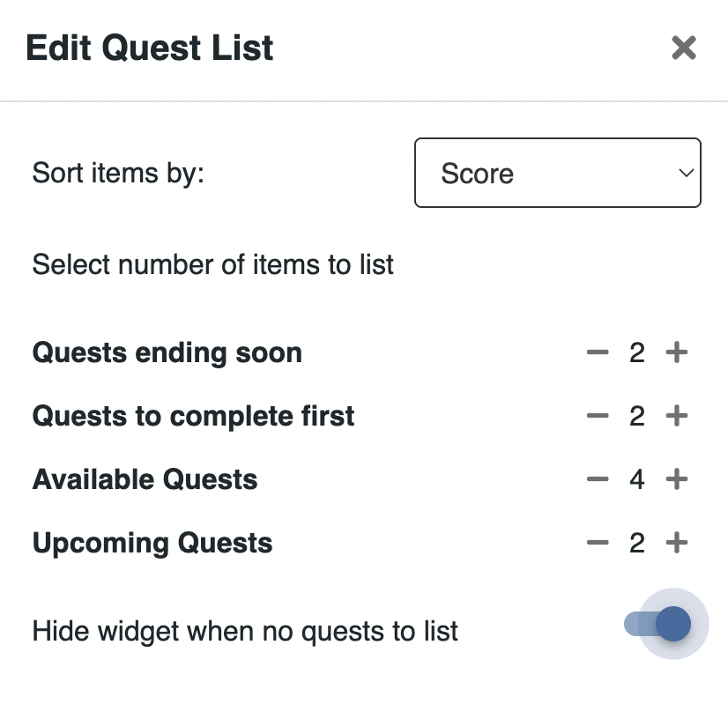Select the Upcoming Quests label
Viewport: 728px width, 719px height.
(152, 544)
